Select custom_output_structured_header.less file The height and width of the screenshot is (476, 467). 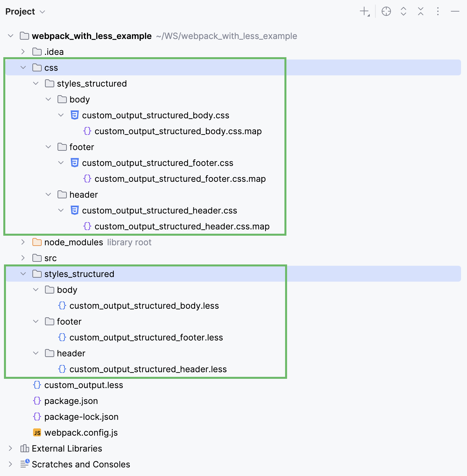point(148,369)
